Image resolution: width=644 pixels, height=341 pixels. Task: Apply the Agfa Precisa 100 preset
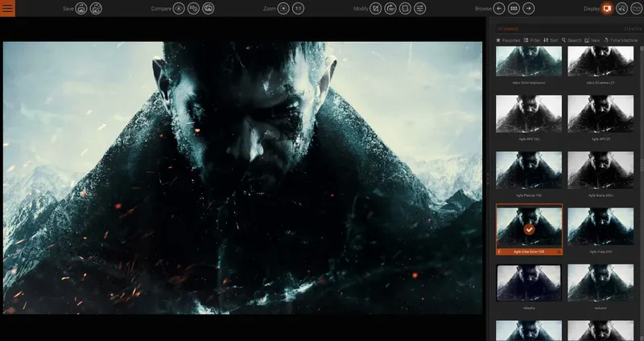(529, 170)
